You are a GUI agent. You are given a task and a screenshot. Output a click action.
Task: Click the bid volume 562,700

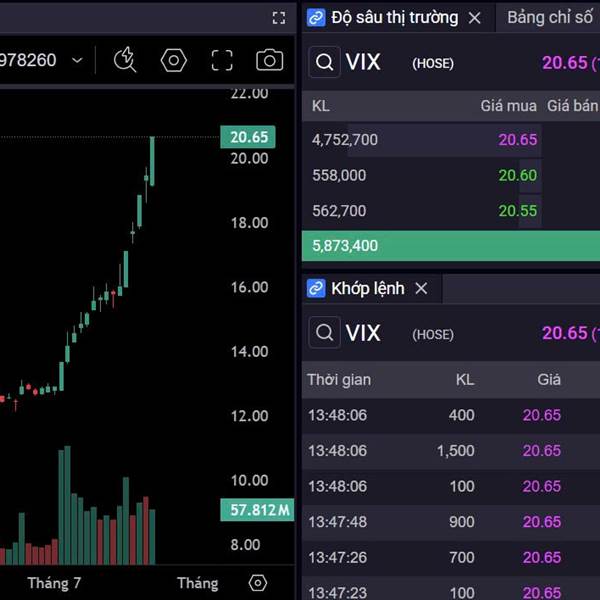(x=339, y=211)
